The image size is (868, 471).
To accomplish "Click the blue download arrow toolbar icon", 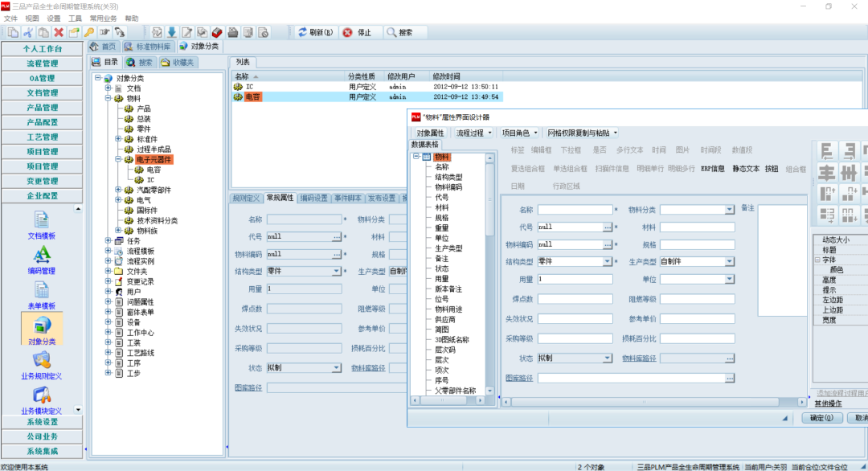I will pos(171,32).
